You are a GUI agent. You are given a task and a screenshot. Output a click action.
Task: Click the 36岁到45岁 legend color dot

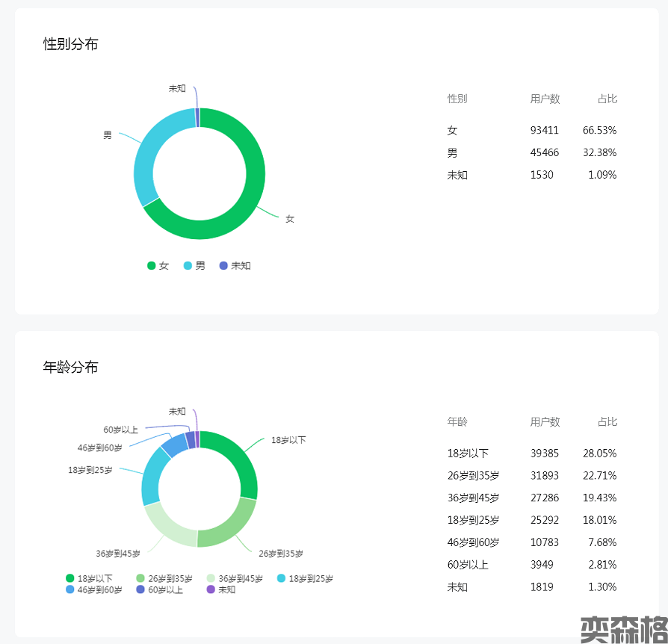[x=211, y=578]
